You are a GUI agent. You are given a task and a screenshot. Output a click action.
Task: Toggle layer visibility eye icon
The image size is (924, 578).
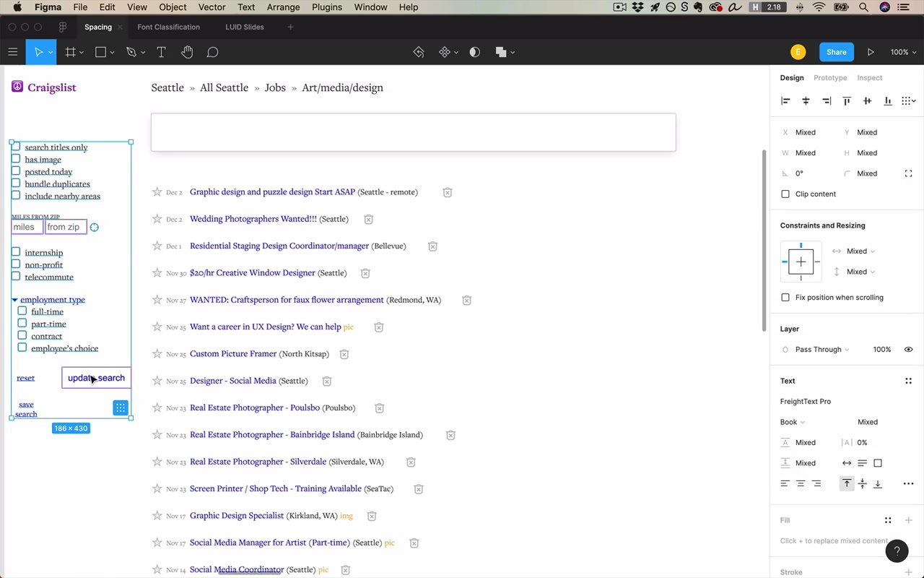(x=908, y=349)
